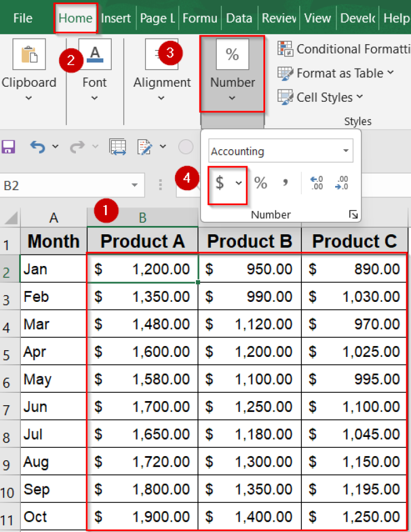The width and height of the screenshot is (411, 532).
Task: Save the workbook
Action: [8, 147]
